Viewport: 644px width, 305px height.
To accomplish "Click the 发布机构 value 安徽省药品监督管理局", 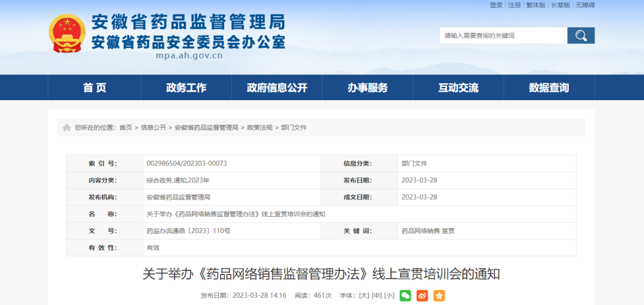I will [x=178, y=197].
